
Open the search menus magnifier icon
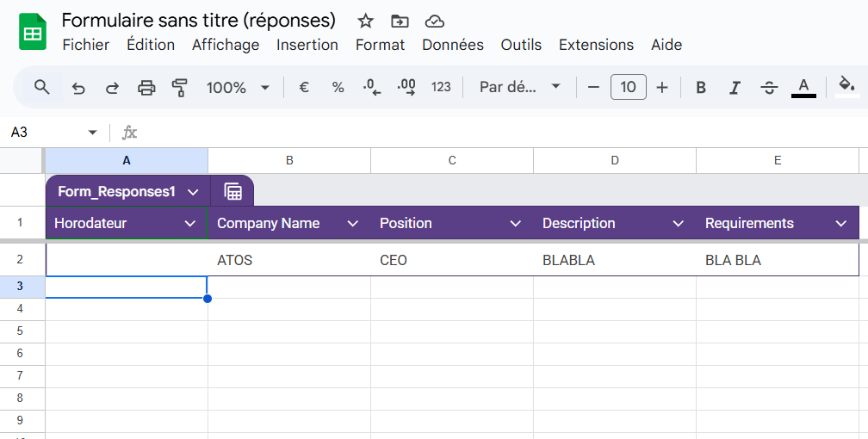[42, 87]
